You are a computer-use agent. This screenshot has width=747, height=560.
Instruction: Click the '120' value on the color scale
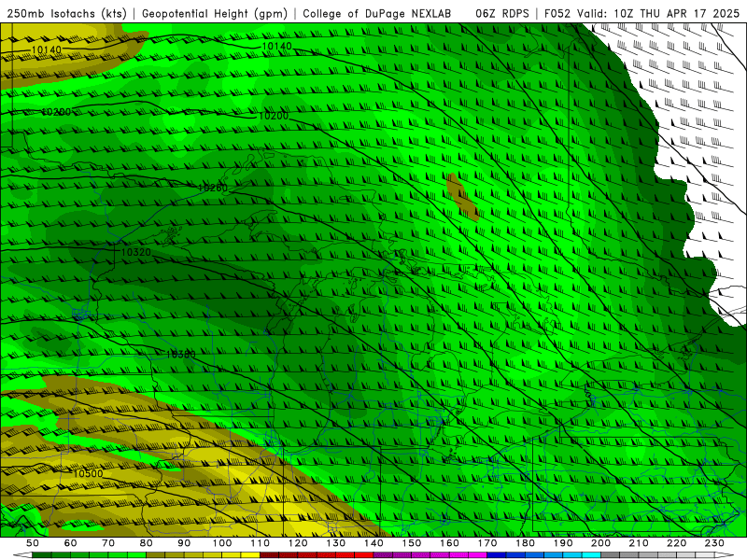point(298,543)
